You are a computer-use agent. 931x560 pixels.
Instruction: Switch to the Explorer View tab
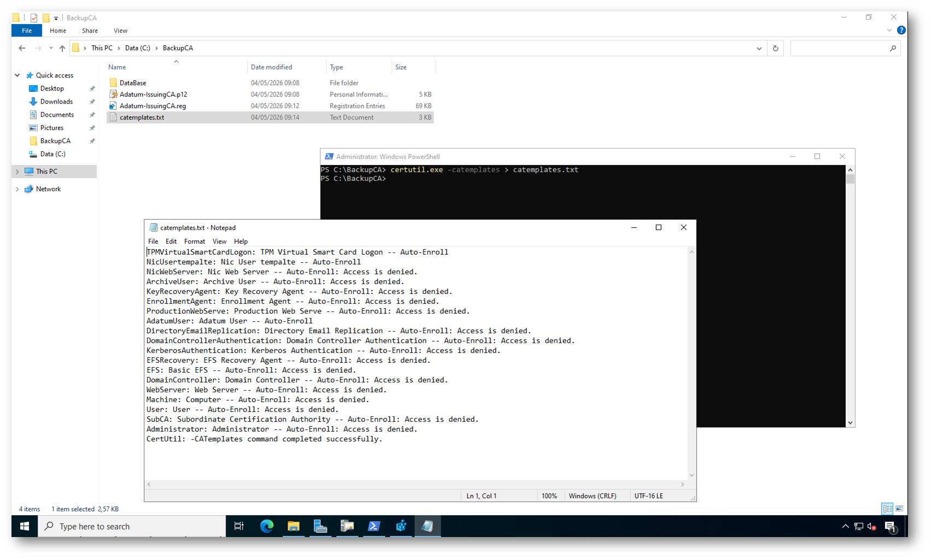click(x=120, y=31)
